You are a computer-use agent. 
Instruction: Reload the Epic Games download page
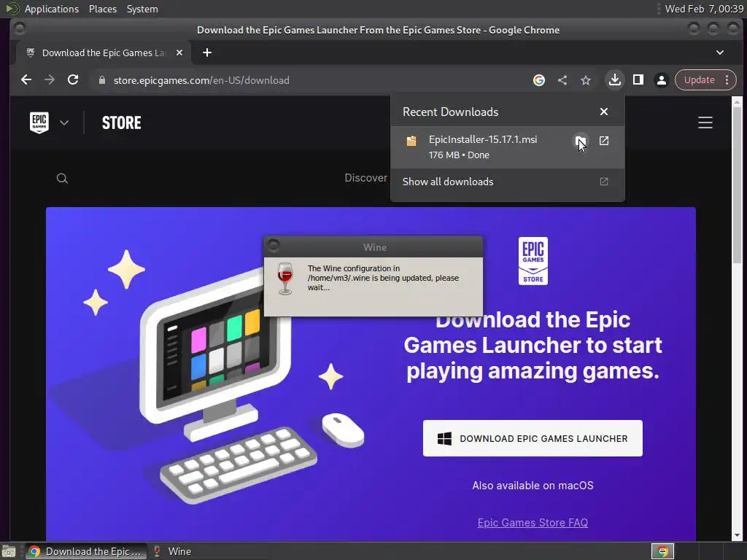coord(73,80)
